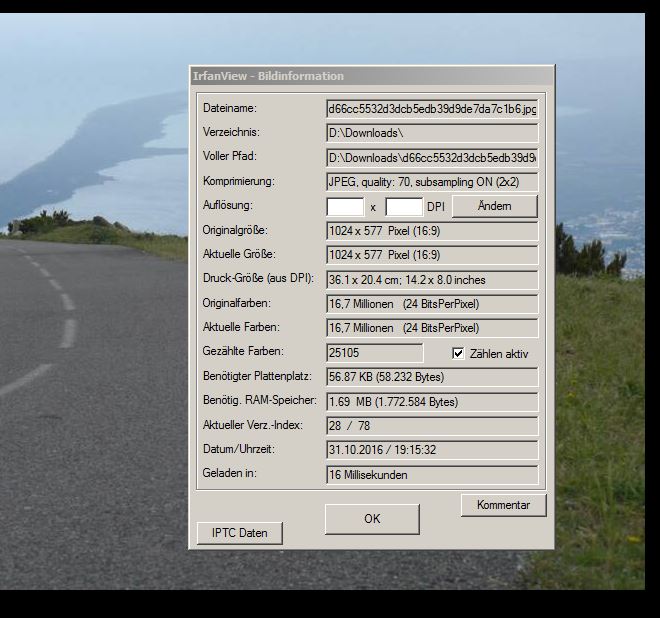Click the OK button
This screenshot has width=660, height=618.
pyautogui.click(x=372, y=519)
